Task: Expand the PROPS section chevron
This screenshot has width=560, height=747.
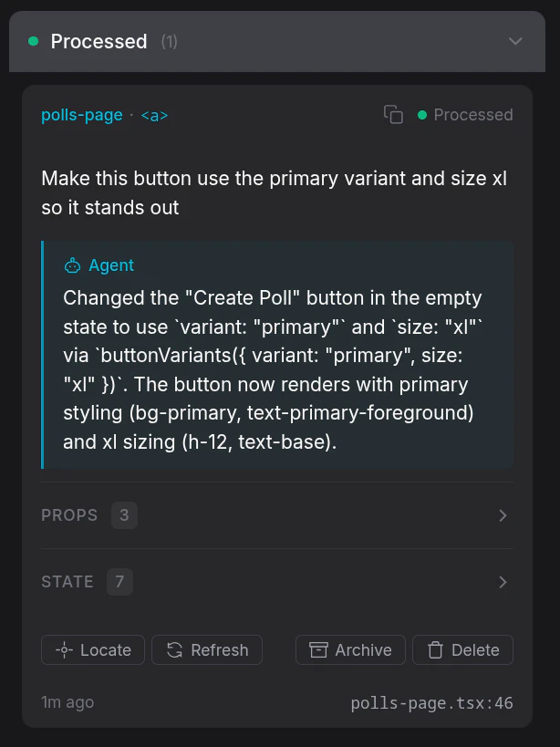Action: (503, 515)
